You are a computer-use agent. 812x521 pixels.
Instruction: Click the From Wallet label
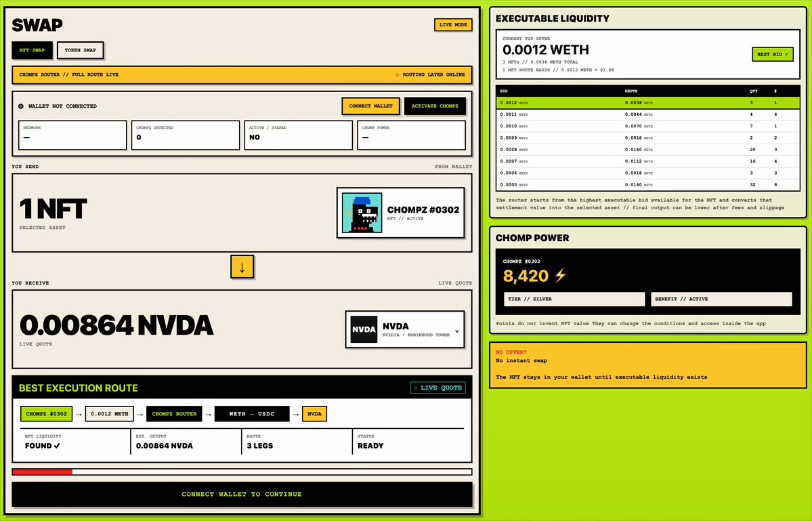[x=453, y=166]
